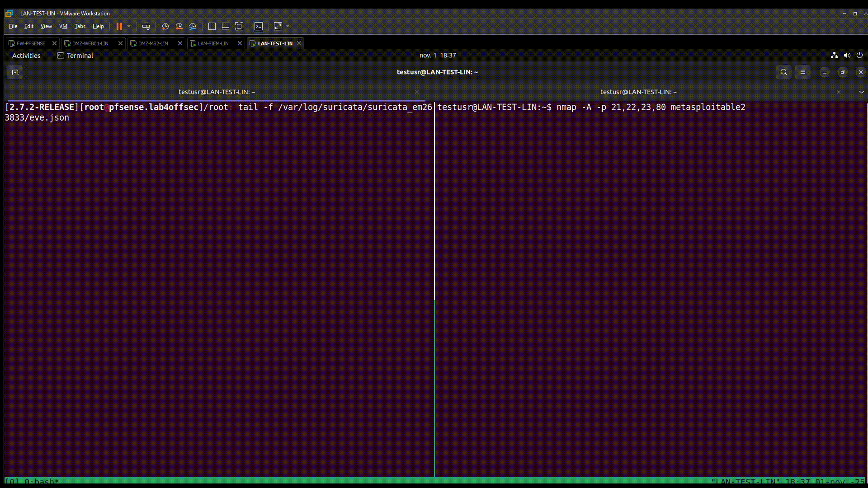This screenshot has width=868, height=488.
Task: Click the new terminal tab icon
Action: click(x=15, y=72)
